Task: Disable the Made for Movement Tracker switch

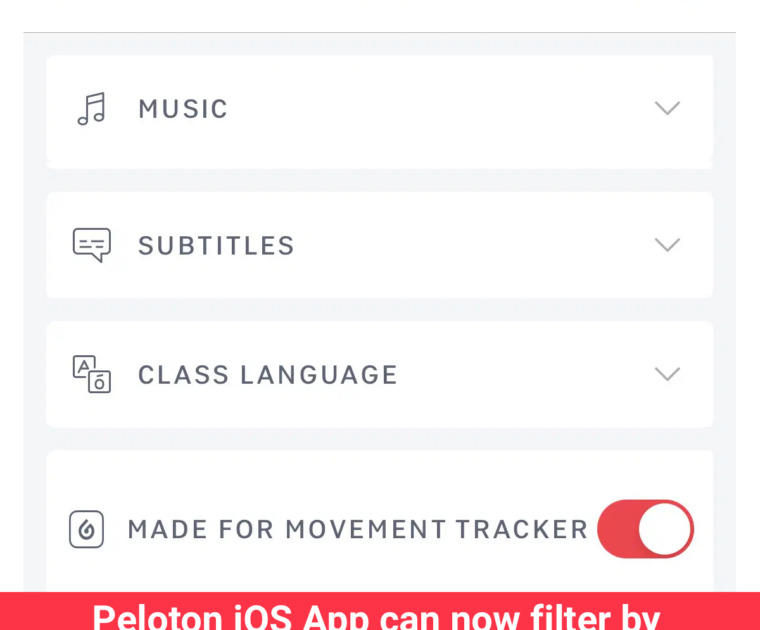Action: [645, 529]
